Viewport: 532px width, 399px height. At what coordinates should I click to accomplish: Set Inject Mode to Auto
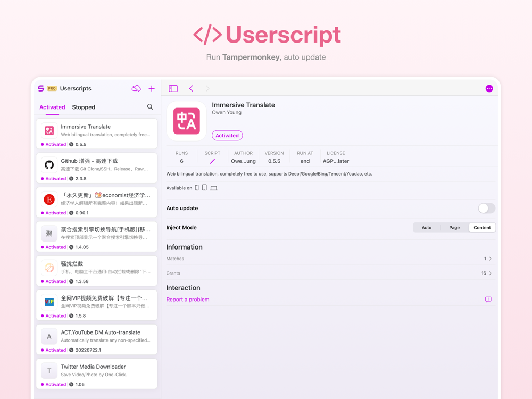tap(427, 228)
